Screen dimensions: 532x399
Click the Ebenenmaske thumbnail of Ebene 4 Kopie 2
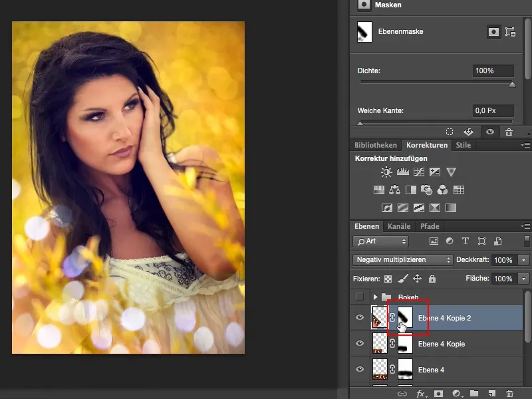pos(406,318)
